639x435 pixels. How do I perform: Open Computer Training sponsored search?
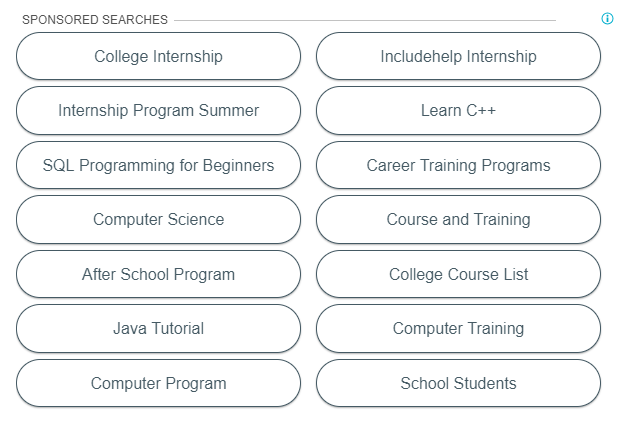(x=458, y=328)
